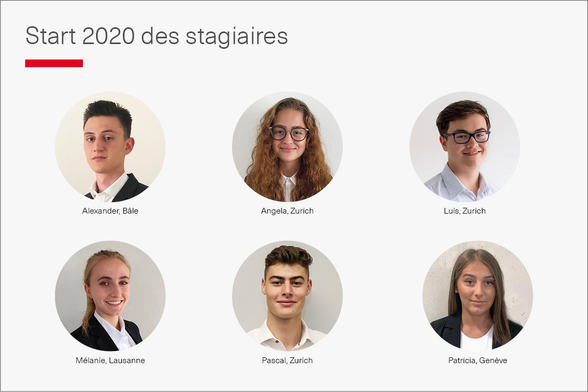Viewport: 588px width, 392px height.
Task: Click Angela's round glasses in her photo
Action: tap(289, 133)
